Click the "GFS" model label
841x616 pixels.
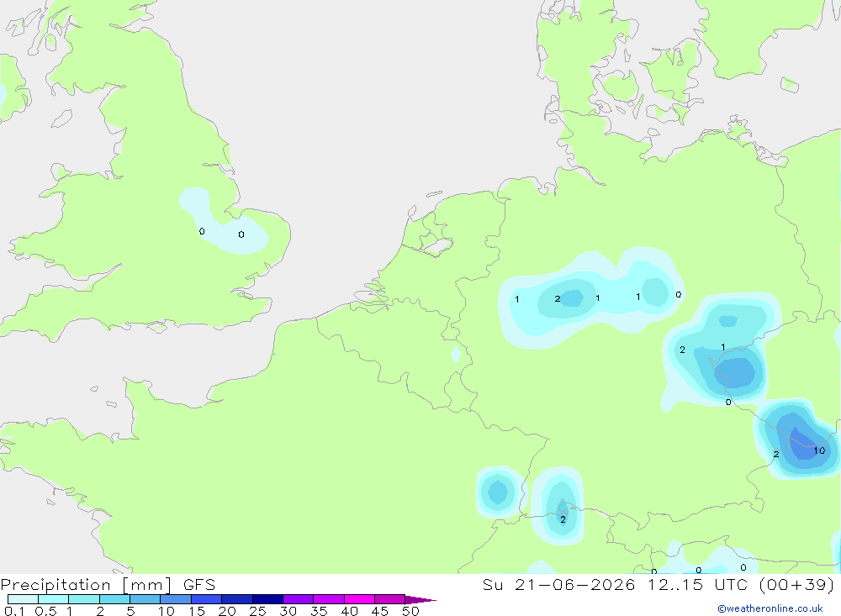(x=199, y=585)
